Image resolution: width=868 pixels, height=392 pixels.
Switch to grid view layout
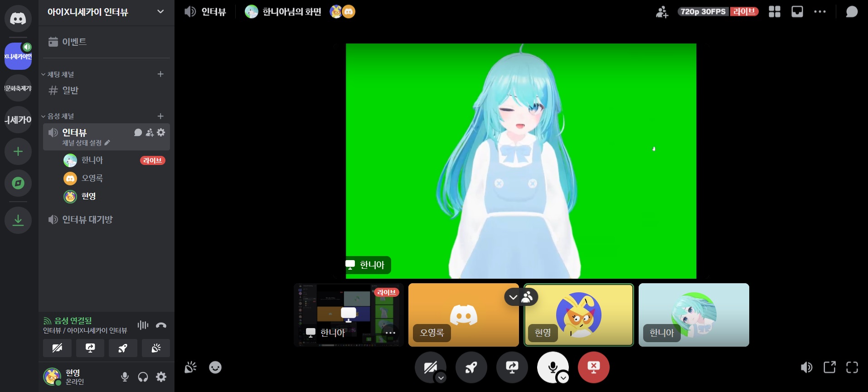(x=775, y=12)
